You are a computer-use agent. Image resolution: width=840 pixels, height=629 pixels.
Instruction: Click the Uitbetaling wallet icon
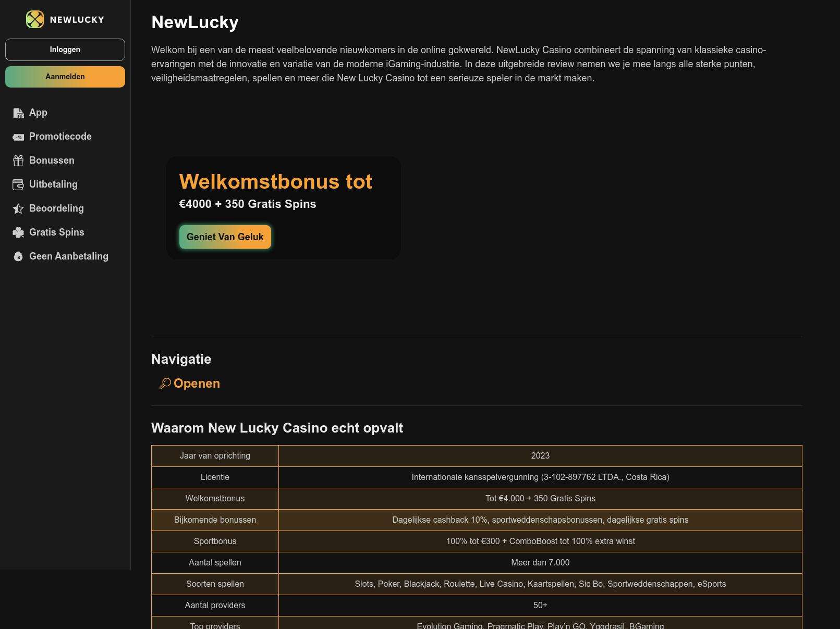[18, 184]
